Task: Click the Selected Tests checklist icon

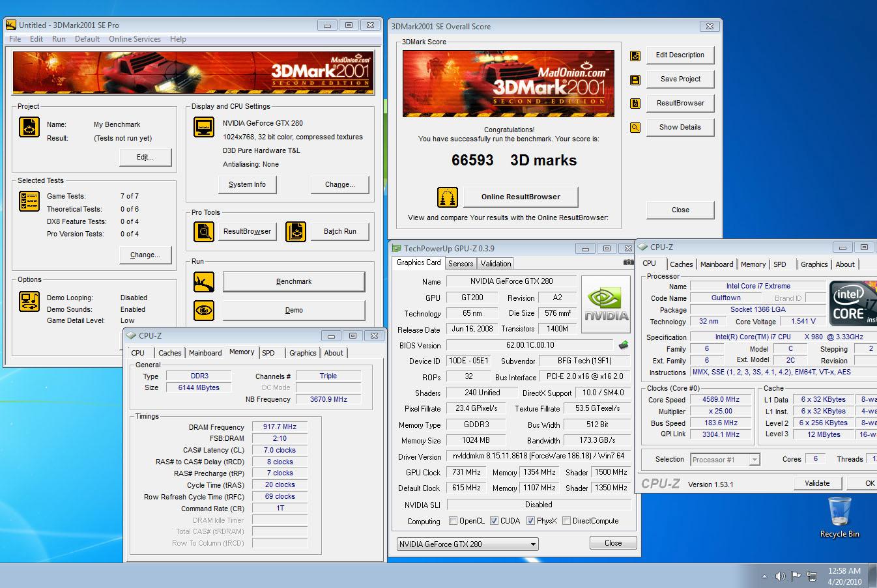Action: (29, 201)
